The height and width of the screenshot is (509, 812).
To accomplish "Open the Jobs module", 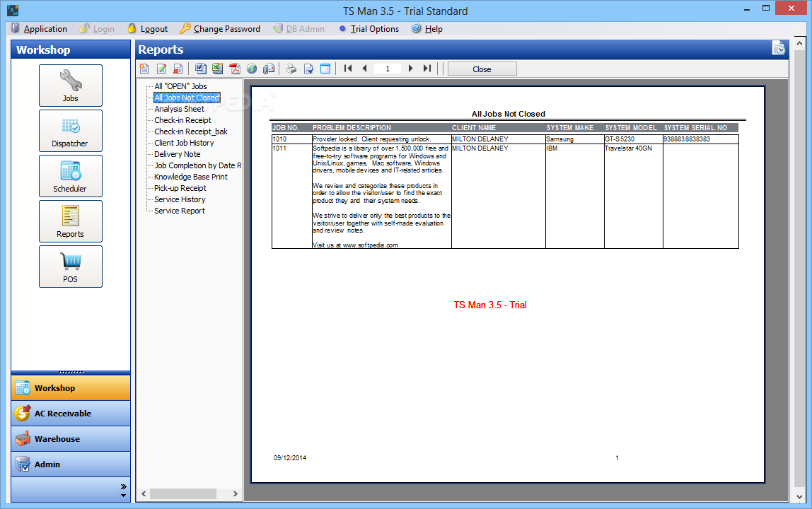I will coord(71,86).
